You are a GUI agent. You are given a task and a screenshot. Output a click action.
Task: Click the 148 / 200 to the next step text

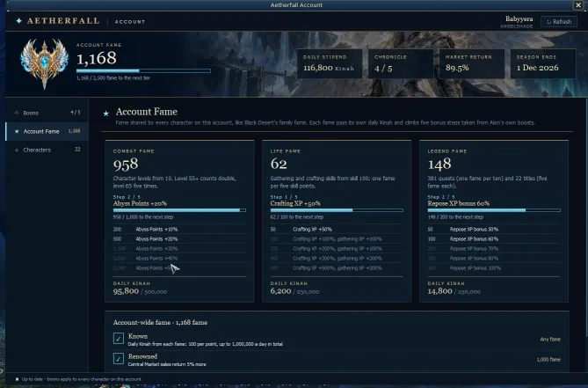point(455,217)
